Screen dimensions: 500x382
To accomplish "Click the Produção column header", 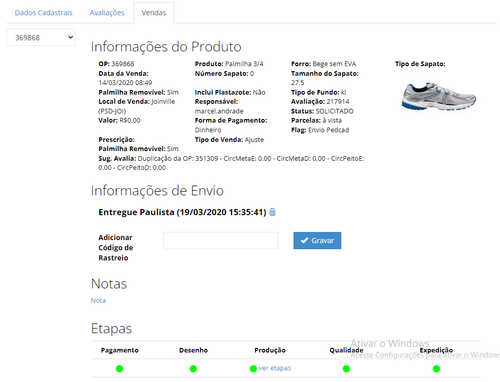I will pos(270,350).
